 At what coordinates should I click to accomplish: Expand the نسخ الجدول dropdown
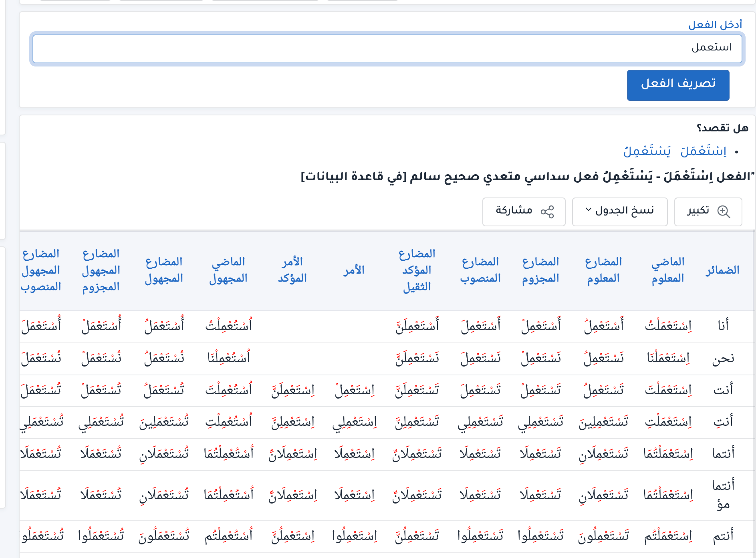pyautogui.click(x=620, y=212)
